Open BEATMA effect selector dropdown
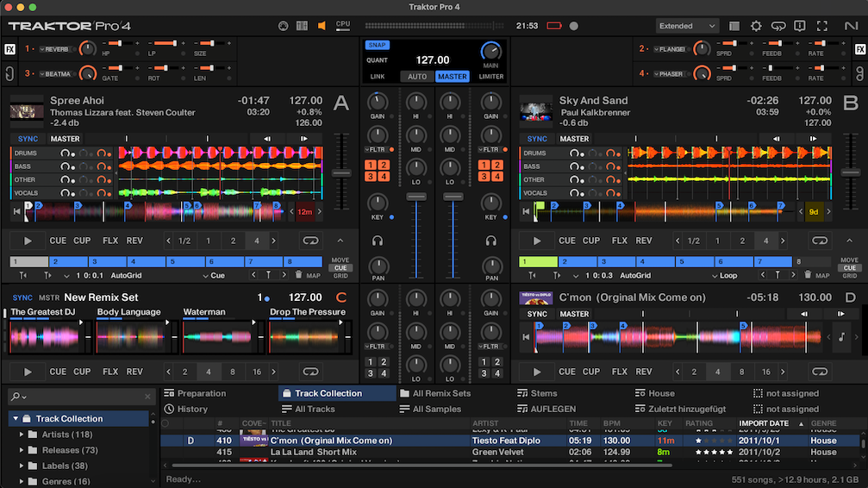The image size is (868, 488). pyautogui.click(x=55, y=74)
